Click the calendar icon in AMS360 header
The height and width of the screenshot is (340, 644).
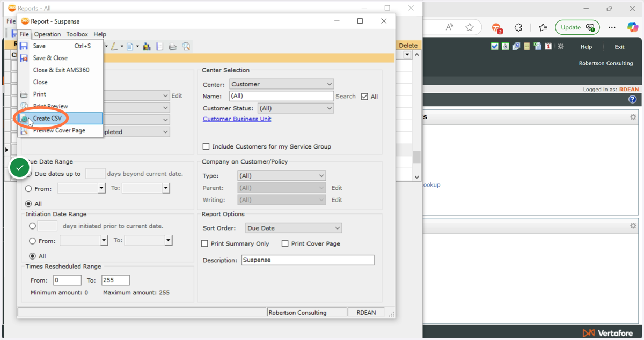548,47
